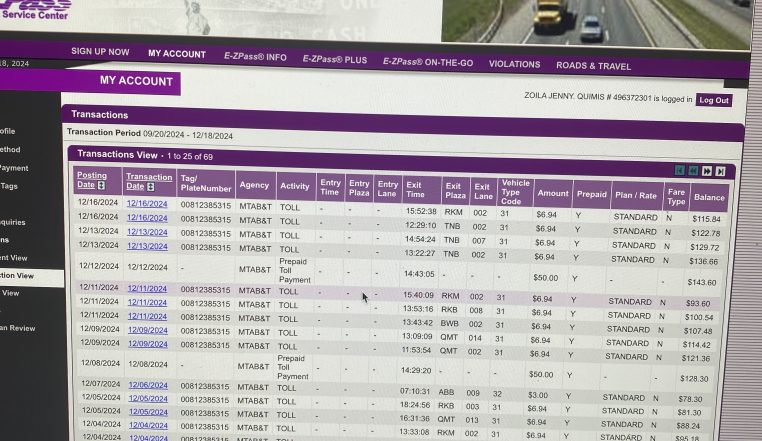
Task: Open Statement View in the left sidebar
Action: 14,258
